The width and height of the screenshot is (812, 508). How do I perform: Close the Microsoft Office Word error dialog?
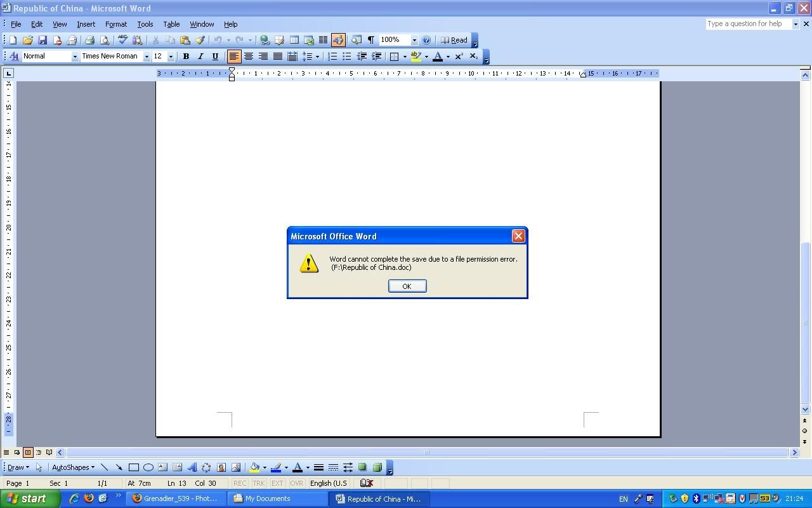coord(518,236)
